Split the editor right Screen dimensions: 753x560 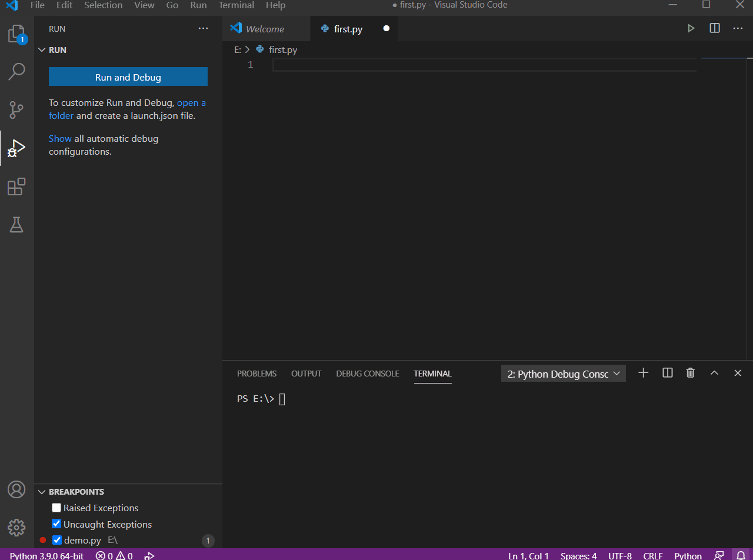pyautogui.click(x=715, y=28)
